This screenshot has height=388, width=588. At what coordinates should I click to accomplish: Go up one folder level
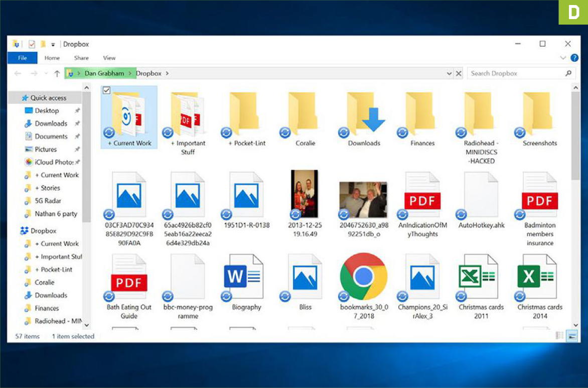pos(57,74)
